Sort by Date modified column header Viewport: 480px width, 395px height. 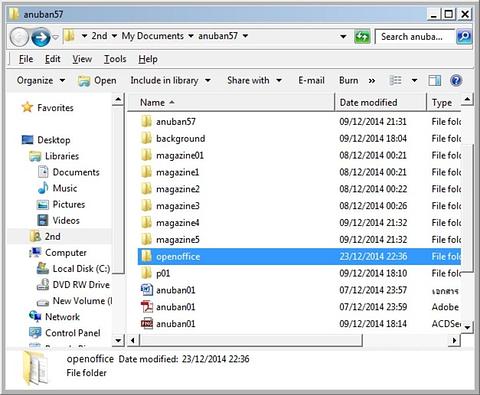381,102
